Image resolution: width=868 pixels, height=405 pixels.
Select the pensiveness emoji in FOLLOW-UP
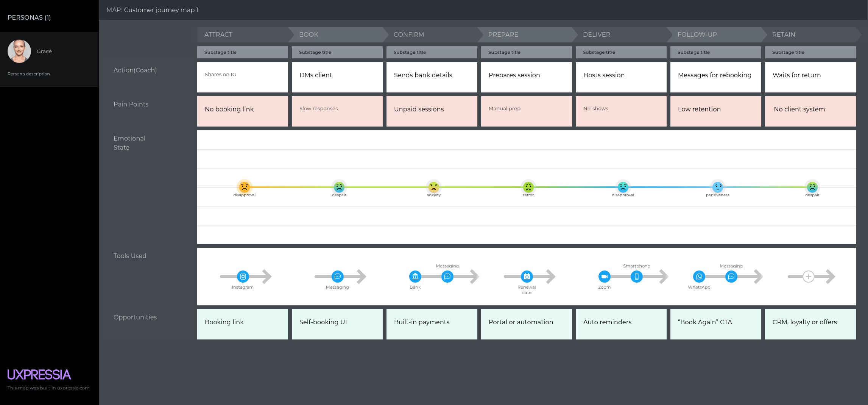pos(718,187)
